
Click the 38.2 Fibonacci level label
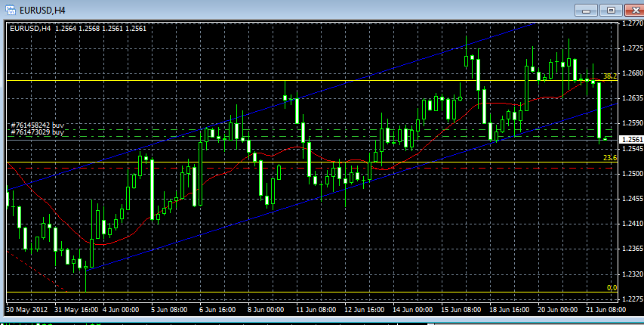point(610,76)
